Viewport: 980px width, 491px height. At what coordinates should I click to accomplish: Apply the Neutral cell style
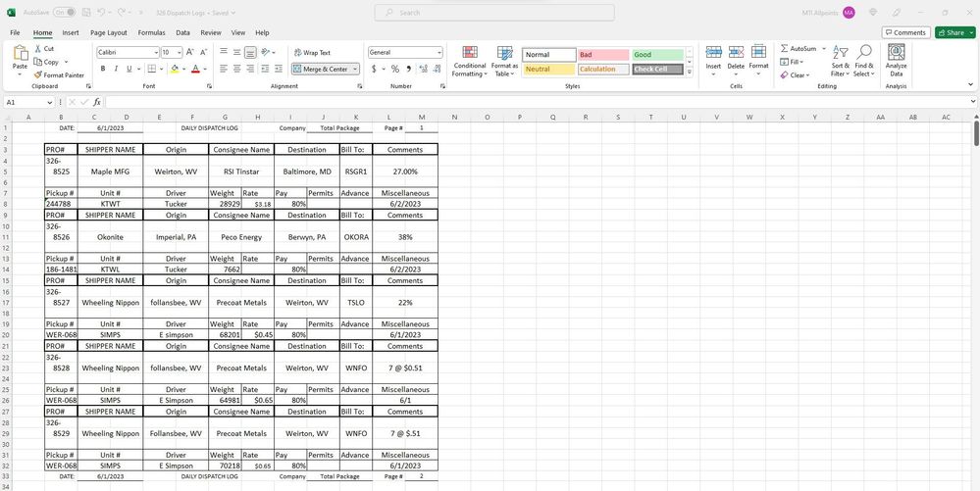point(549,70)
